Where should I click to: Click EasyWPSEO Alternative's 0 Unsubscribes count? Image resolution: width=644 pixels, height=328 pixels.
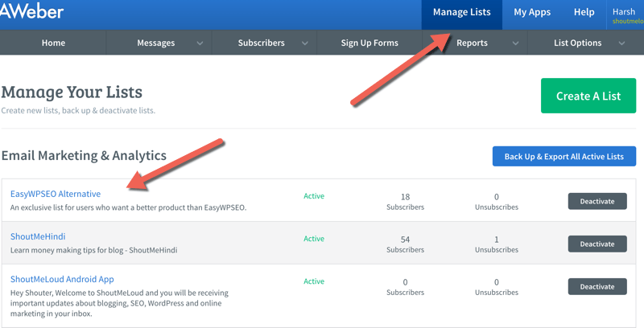[x=497, y=202]
